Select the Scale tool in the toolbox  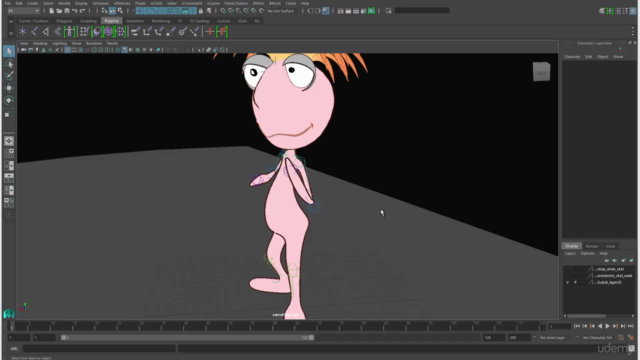pos(9,113)
